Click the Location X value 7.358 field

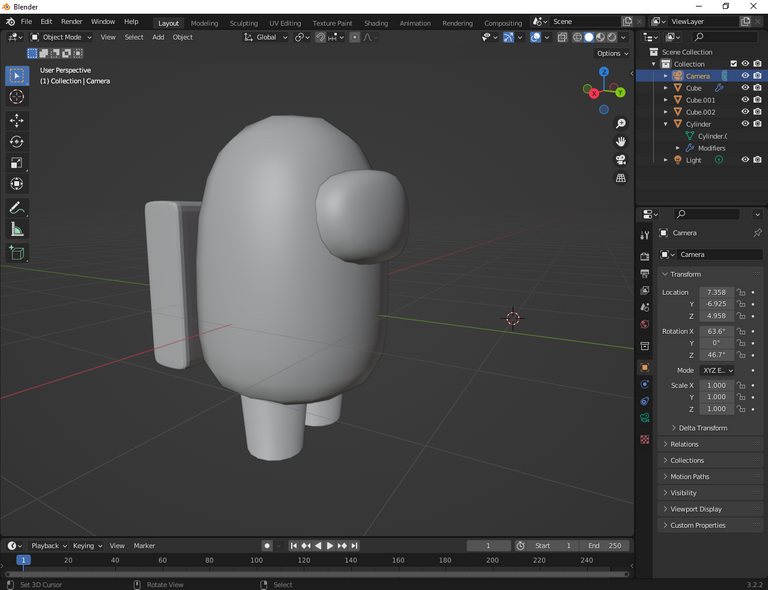pyautogui.click(x=716, y=292)
